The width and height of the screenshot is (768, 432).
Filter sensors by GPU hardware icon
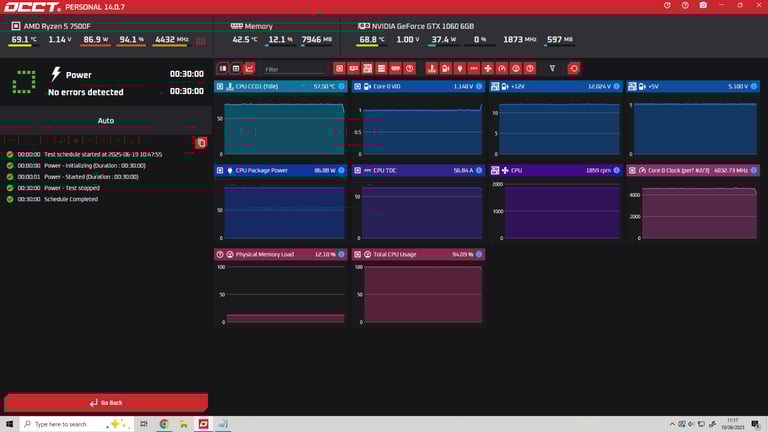pyautogui.click(x=354, y=69)
